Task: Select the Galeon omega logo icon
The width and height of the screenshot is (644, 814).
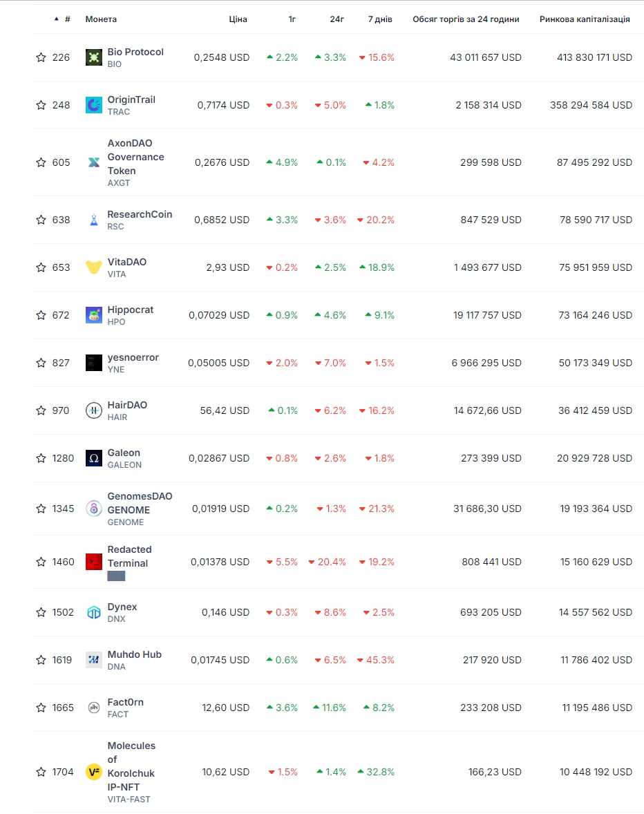Action: (x=93, y=458)
